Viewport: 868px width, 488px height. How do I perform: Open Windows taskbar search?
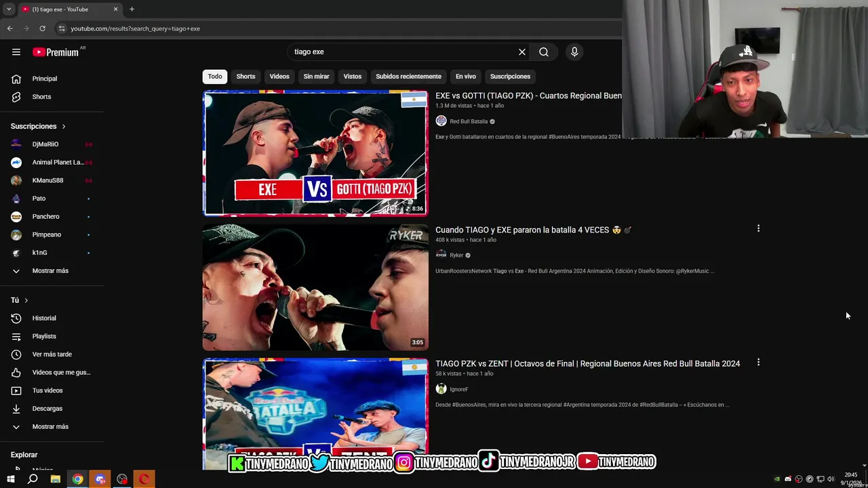point(33,479)
